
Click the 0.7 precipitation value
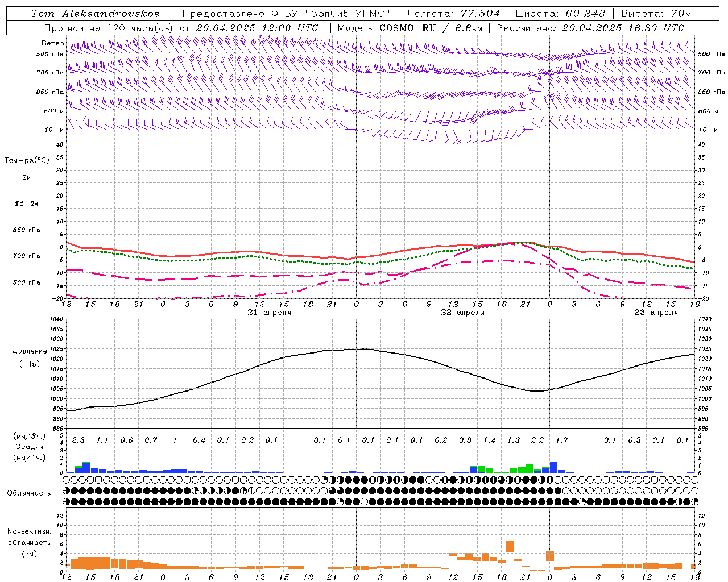click(151, 440)
